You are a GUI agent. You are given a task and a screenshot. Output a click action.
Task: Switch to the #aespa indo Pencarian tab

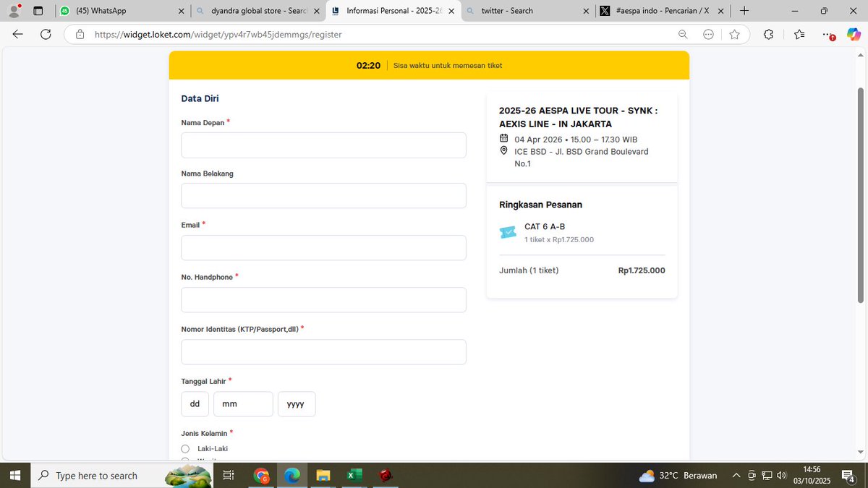[x=664, y=11]
